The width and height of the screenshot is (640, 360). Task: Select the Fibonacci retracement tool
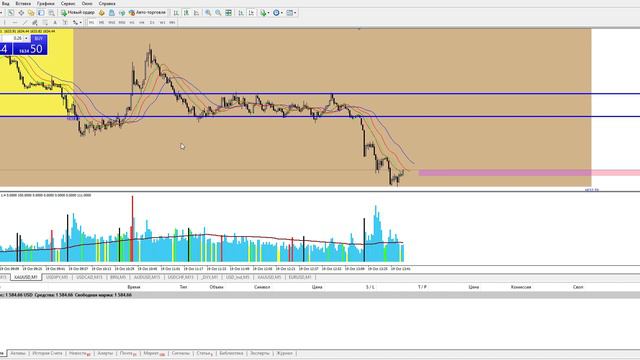click(45, 22)
